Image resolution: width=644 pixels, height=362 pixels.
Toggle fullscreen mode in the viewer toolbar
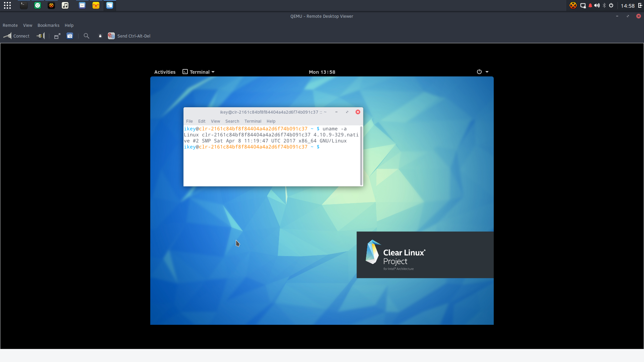(x=57, y=36)
